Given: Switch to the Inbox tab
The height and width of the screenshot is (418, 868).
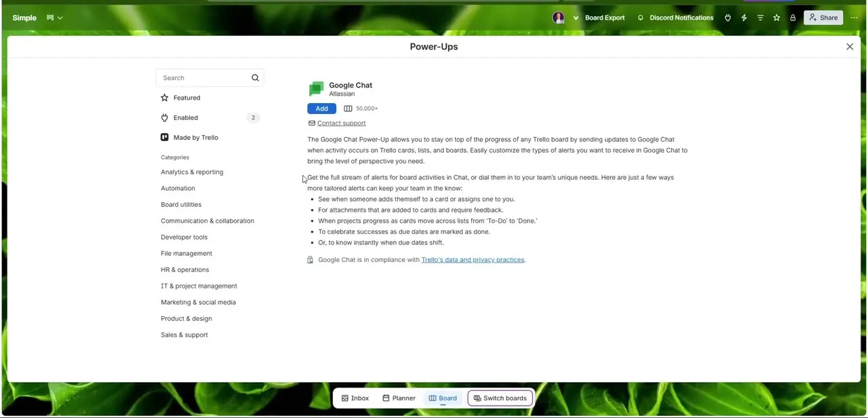Looking at the screenshot, I should [x=355, y=398].
